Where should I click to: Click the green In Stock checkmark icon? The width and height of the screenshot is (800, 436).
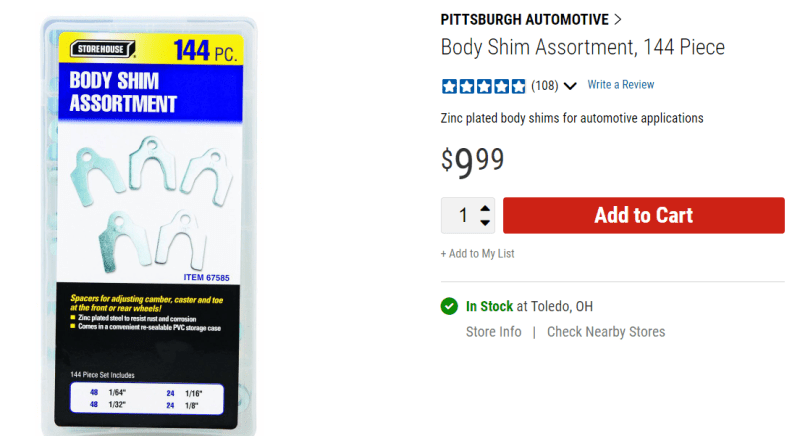click(449, 306)
